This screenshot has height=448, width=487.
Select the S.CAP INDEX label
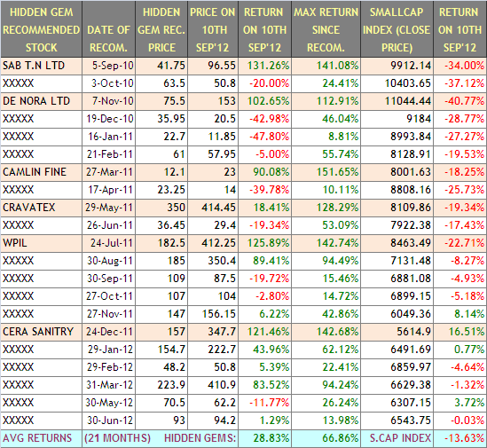[x=400, y=438]
